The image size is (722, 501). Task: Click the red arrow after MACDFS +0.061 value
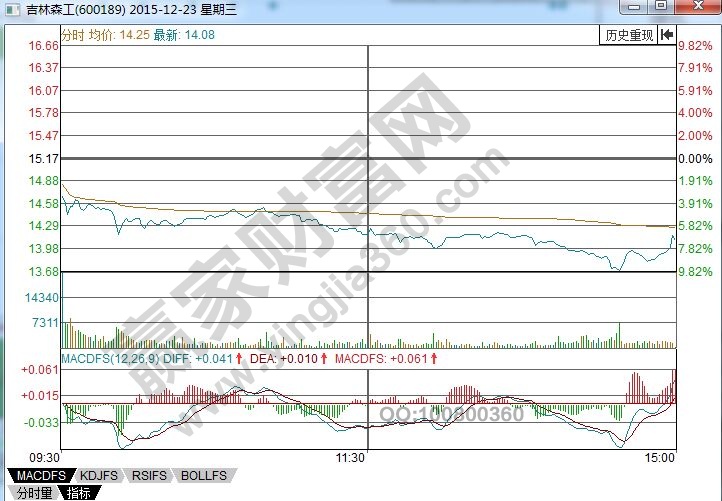[433, 358]
